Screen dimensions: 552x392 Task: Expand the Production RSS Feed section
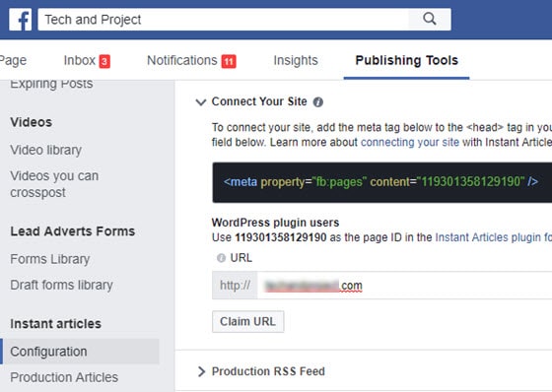click(201, 371)
